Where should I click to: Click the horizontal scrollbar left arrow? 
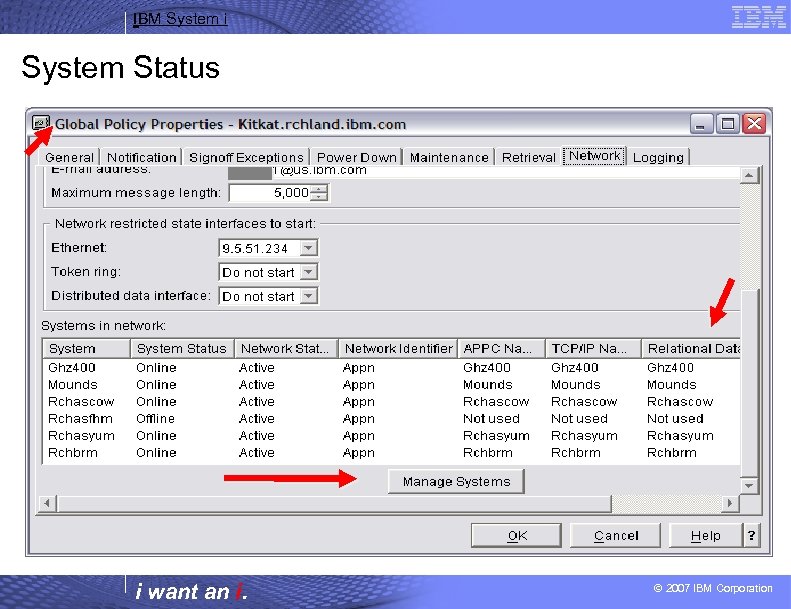pos(47,503)
